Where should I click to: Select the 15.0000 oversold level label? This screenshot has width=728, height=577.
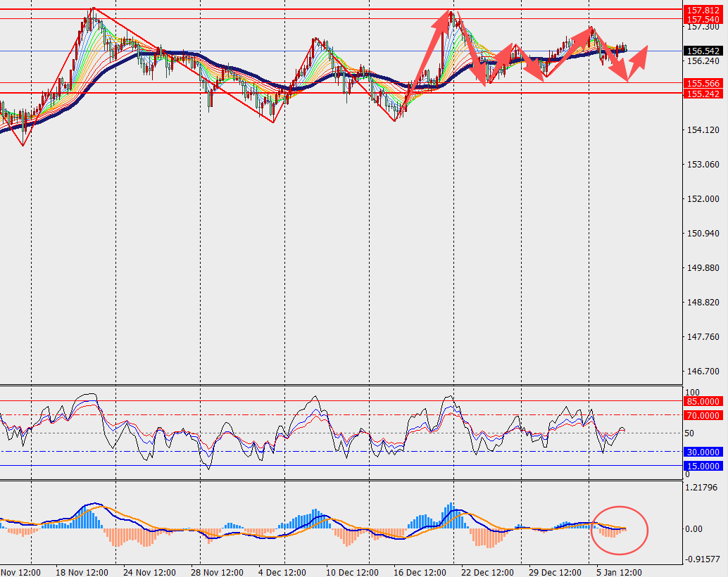pos(703,466)
